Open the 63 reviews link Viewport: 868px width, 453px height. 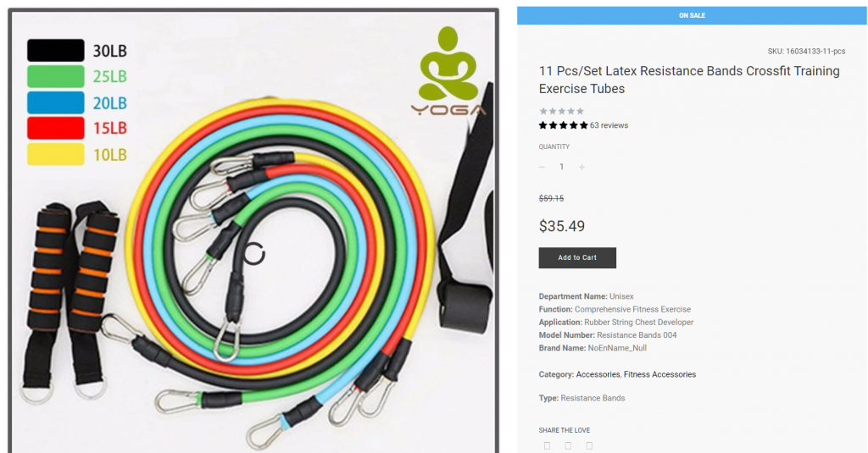(x=609, y=125)
